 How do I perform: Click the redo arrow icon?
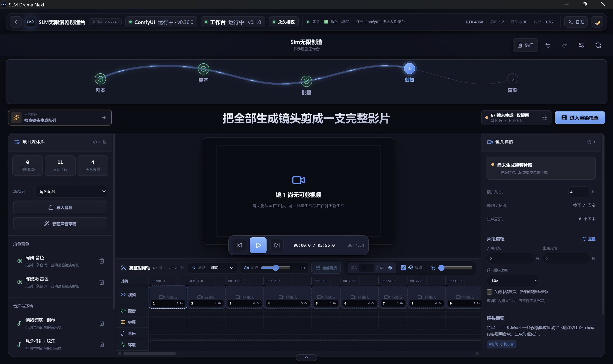coord(564,45)
